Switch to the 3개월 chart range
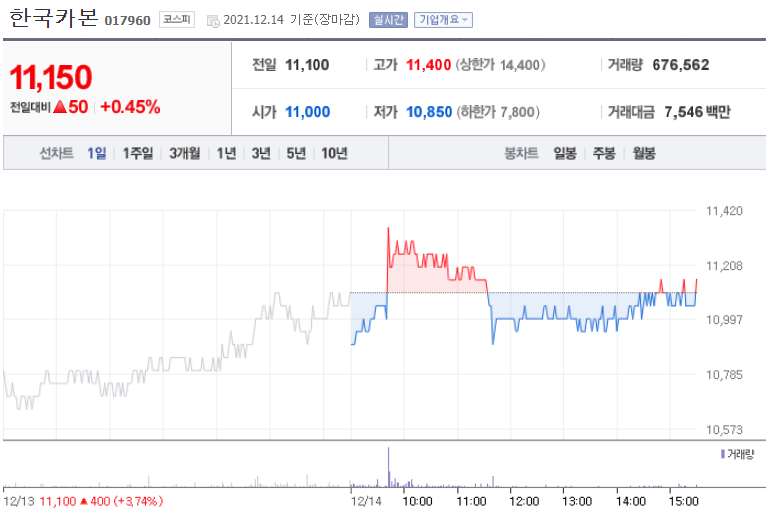766x525 pixels. (185, 153)
